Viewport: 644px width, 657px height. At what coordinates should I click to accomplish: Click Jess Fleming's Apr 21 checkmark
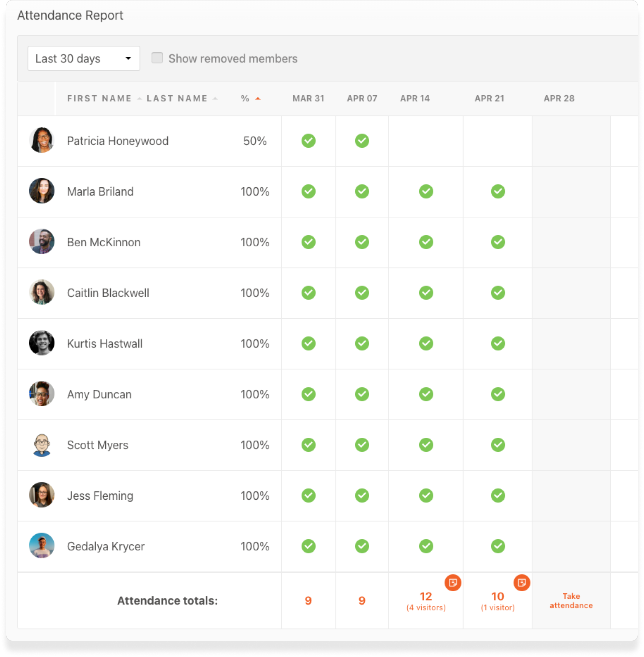click(497, 496)
